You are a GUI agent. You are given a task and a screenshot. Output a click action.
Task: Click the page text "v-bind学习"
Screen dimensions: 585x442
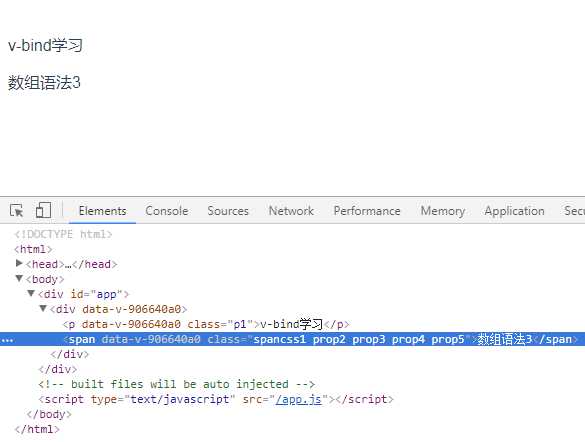[45, 46]
